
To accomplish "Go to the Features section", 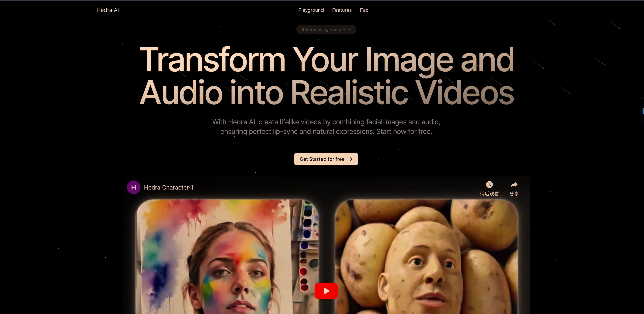I will pyautogui.click(x=342, y=10).
